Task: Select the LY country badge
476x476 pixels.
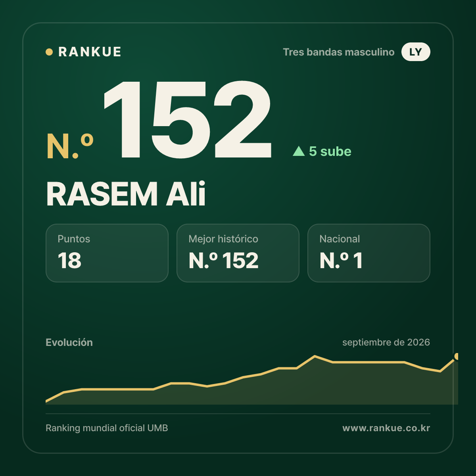Action: [416, 52]
